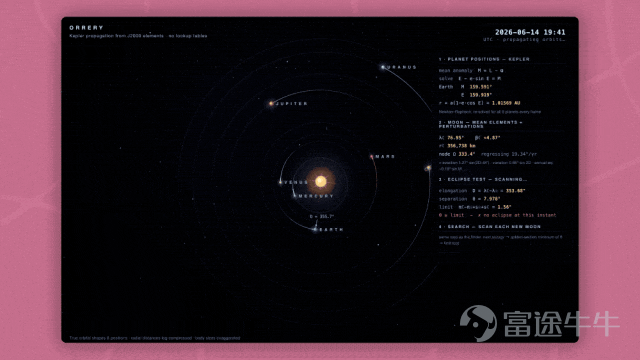Select the Venus planet dot
Image resolution: width=640 pixels, height=360 pixels.
(x=280, y=182)
